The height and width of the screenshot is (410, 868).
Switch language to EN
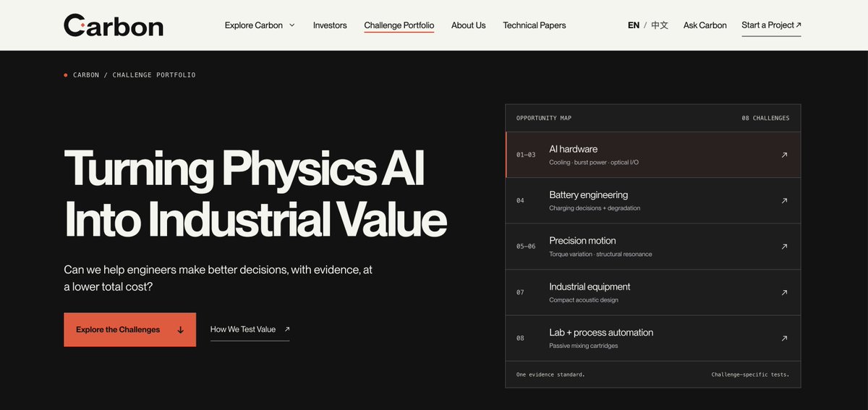[634, 25]
